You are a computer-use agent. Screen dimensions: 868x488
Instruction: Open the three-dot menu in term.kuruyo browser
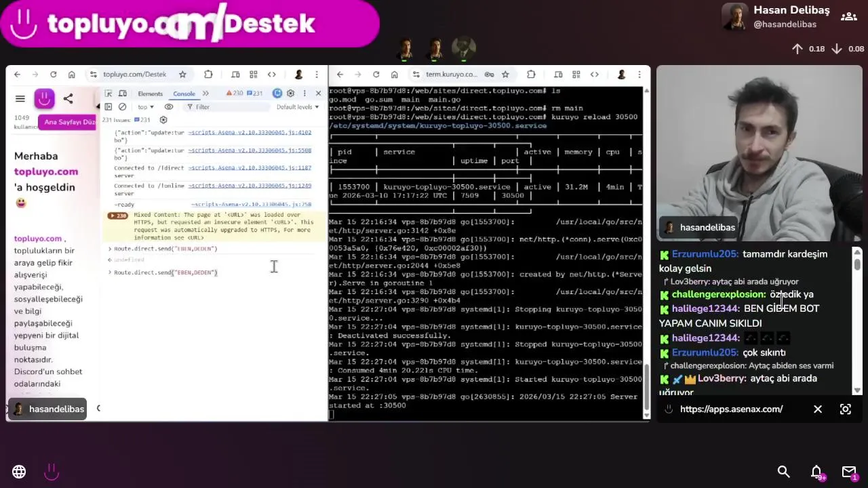pos(639,75)
